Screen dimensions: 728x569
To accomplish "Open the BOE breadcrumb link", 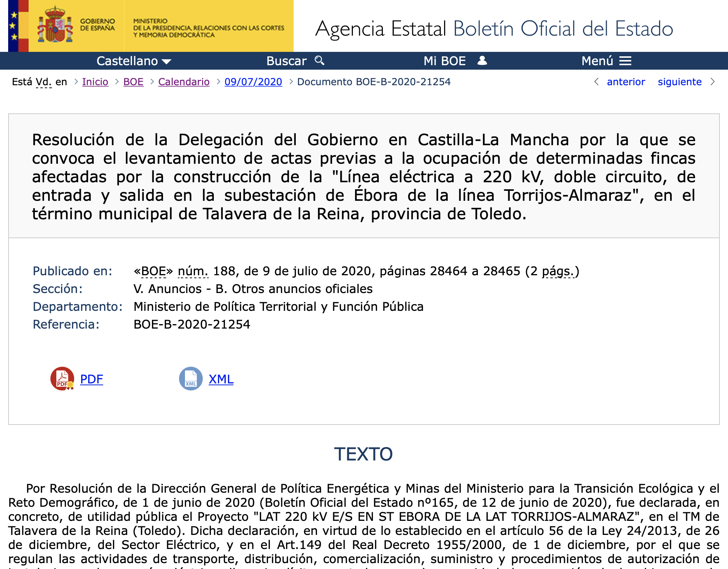I will (x=133, y=82).
